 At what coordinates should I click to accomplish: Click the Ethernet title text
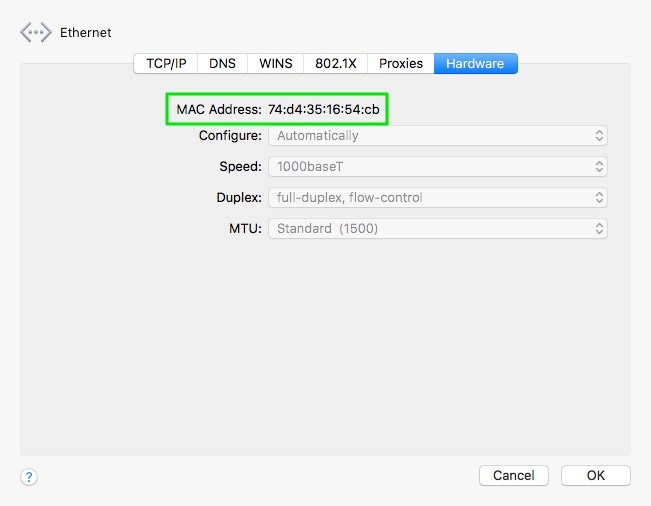[85, 32]
